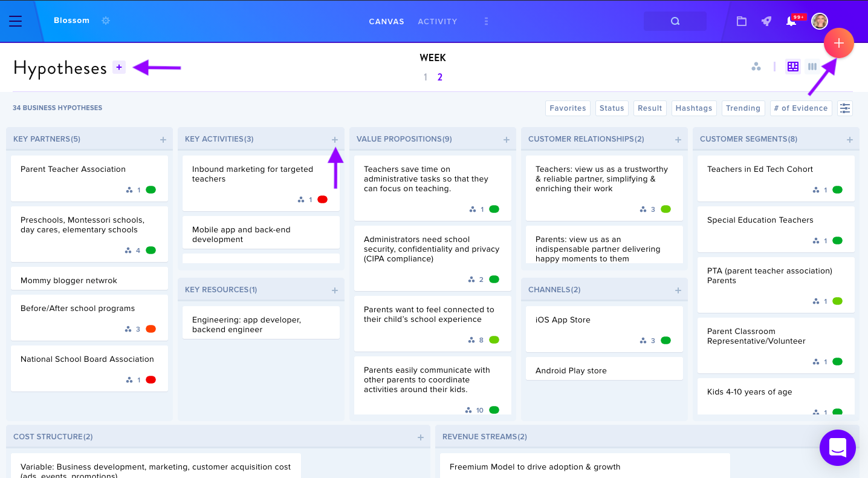The image size is (868, 478).
Task: Open Inbound marketing for targeted teachers card
Action: coord(261,183)
